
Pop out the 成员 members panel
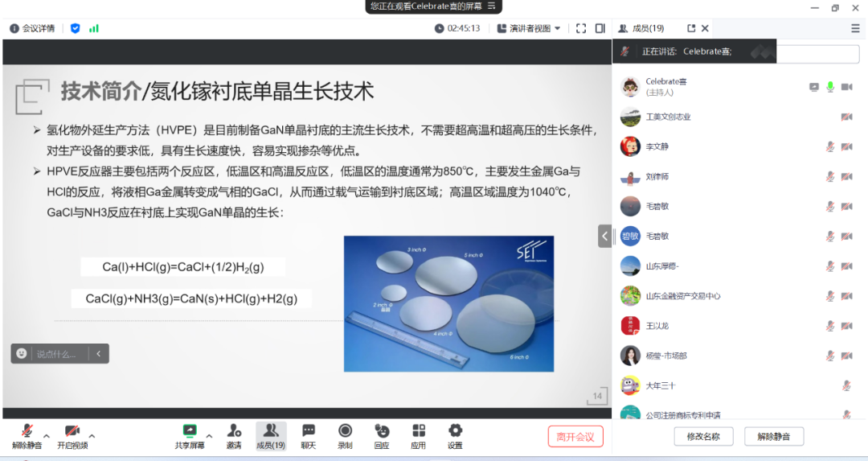click(690, 28)
